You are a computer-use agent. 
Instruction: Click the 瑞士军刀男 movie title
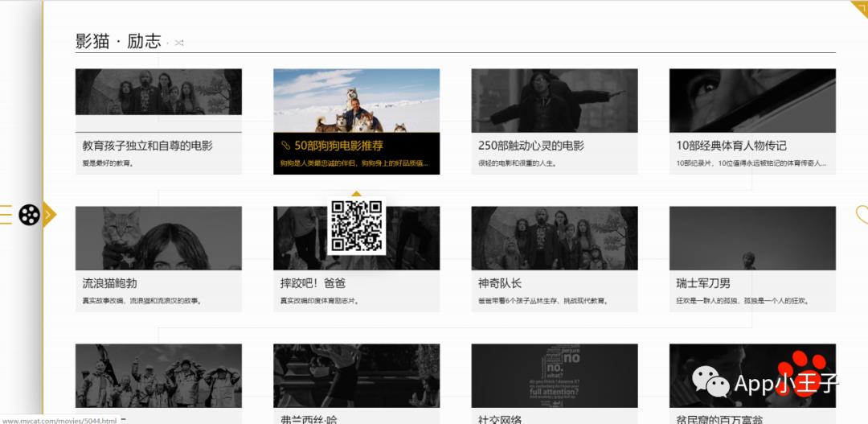click(x=703, y=283)
